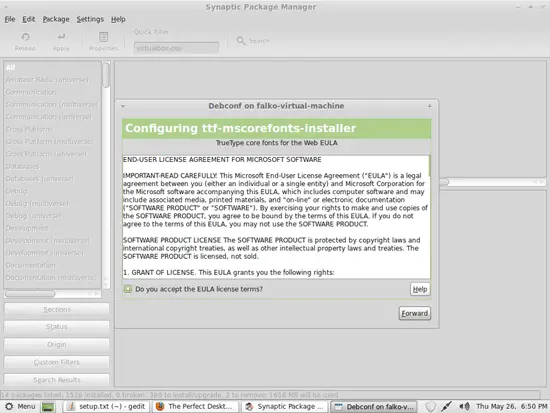Click the network connection icon in the system tray
Viewport: 550px width, 413px height.
click(x=447, y=407)
